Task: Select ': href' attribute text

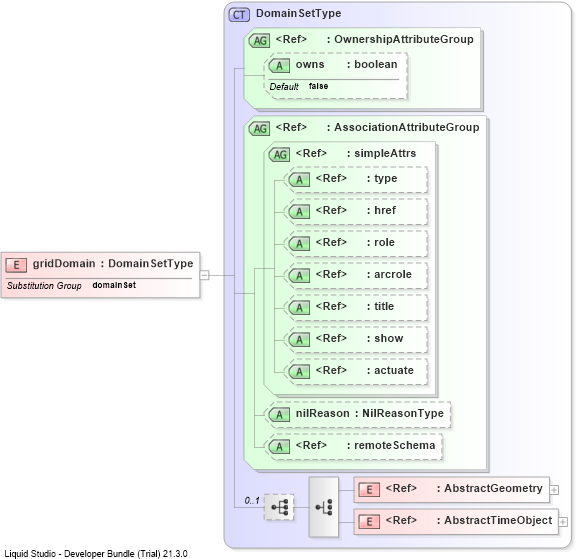Action: [381, 210]
